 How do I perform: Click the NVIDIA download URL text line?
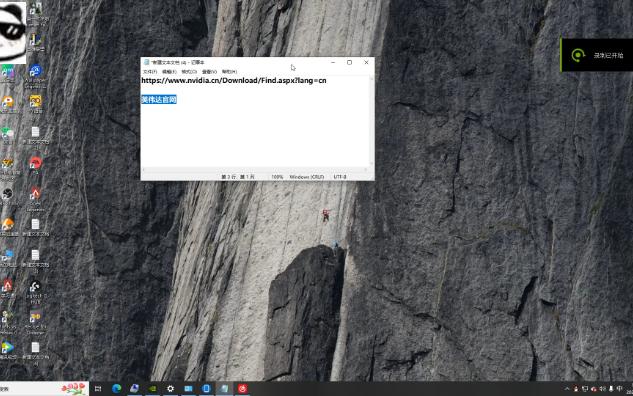(x=234, y=80)
